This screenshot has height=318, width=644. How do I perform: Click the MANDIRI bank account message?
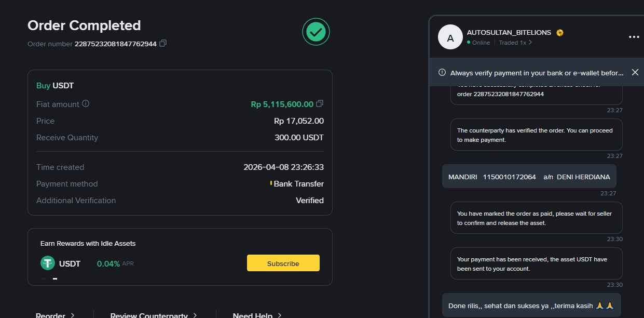pyautogui.click(x=529, y=177)
